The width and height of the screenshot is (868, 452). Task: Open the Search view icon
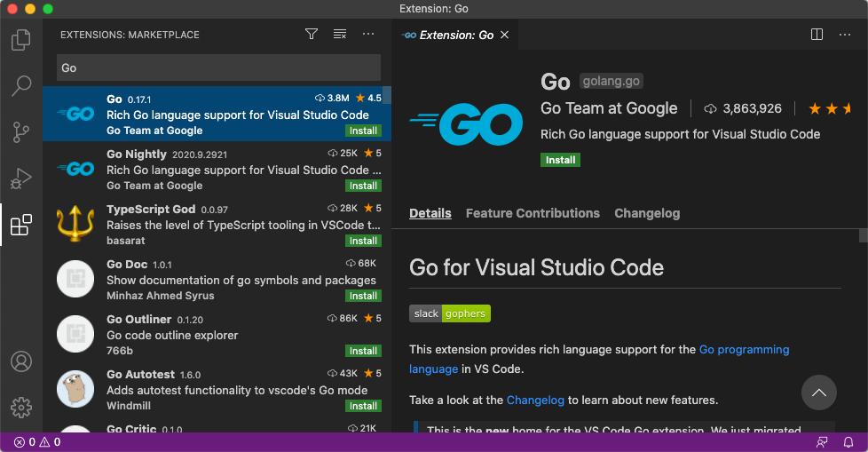tap(20, 86)
